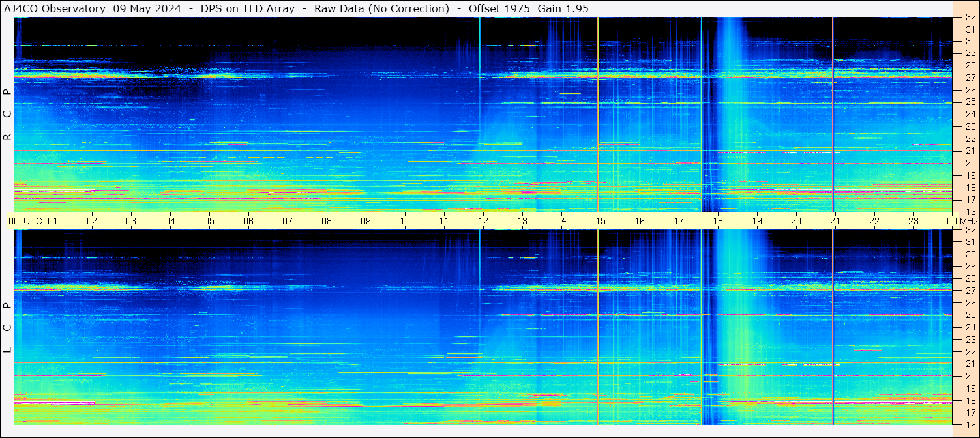The height and width of the screenshot is (438, 980).
Task: Click 22 MHz tick on LCP frequency scale
Action: pos(970,351)
